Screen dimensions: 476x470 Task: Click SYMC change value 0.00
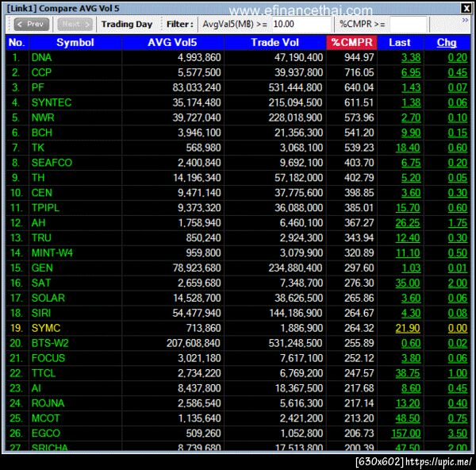458,328
